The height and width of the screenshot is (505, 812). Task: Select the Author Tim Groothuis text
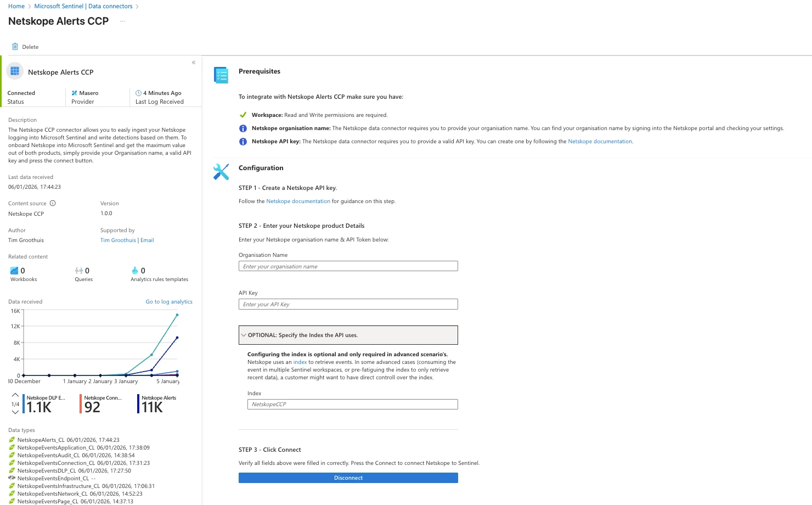click(26, 240)
